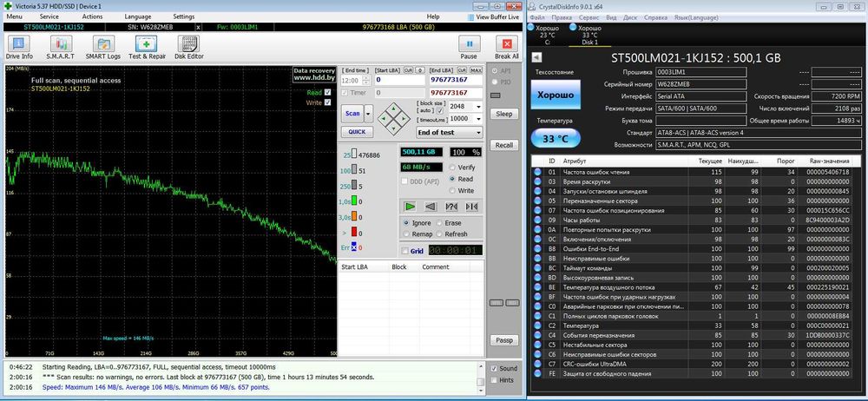This screenshot has width=868, height=401.
Task: Select the Verify radio option
Action: [453, 167]
